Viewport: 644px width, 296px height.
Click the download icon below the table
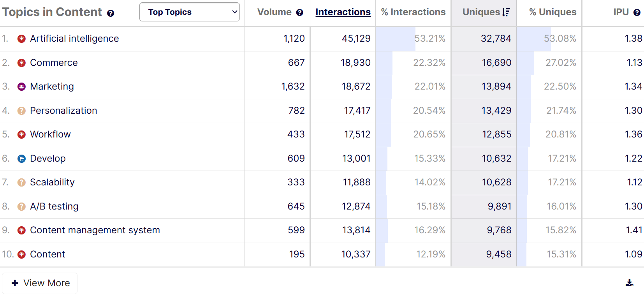[629, 283]
